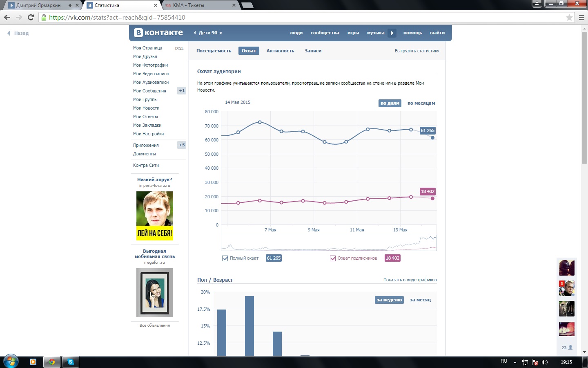The image size is (588, 368).
Task: Click the ВКонтакте logo in the header
Action: click(159, 33)
